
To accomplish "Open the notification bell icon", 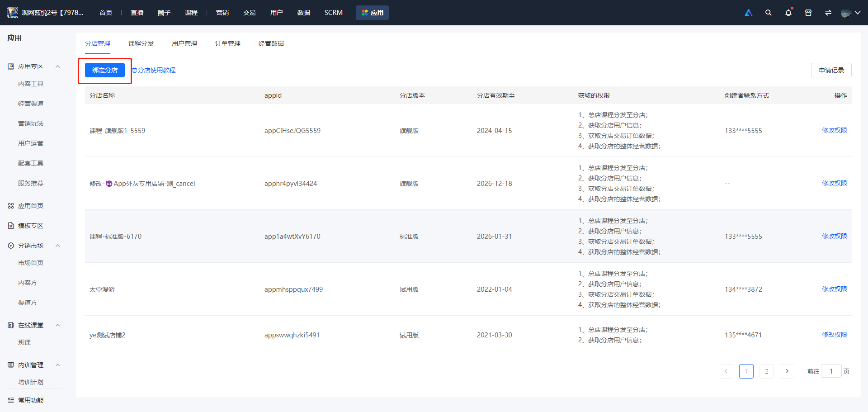I will 788,13.
